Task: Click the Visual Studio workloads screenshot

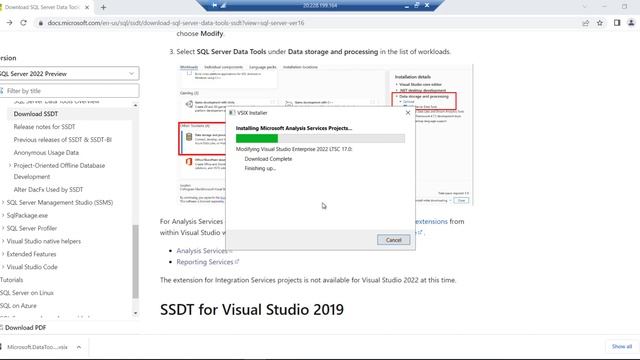Action: pyautogui.click(x=325, y=134)
